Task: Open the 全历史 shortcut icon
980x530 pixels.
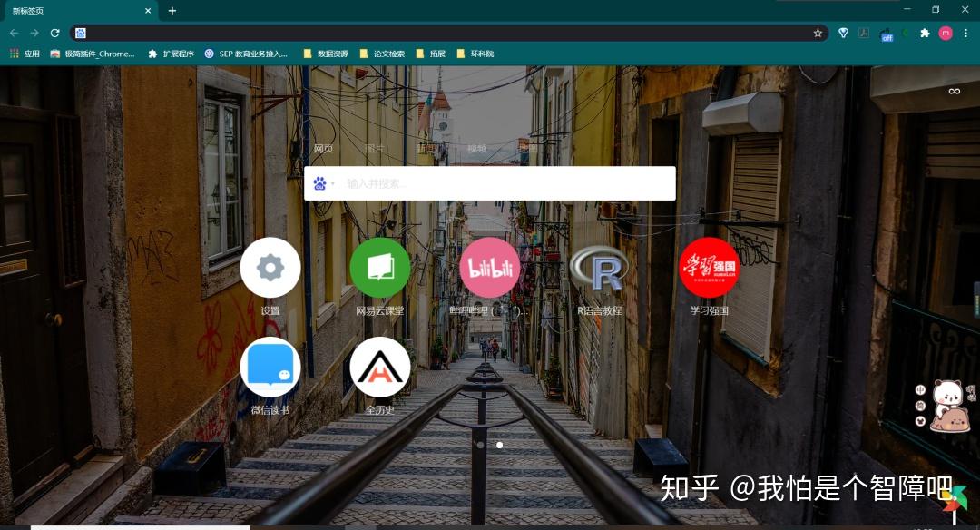Action: (380, 368)
